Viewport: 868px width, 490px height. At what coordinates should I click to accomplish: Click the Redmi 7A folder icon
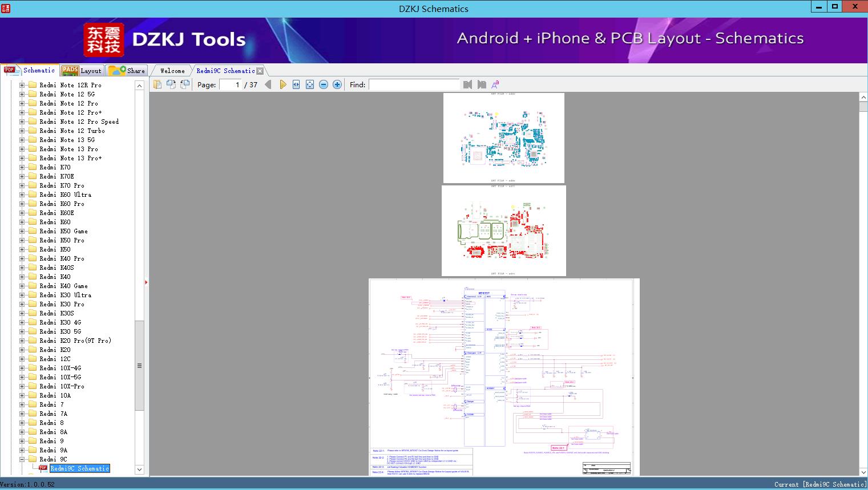coord(33,414)
